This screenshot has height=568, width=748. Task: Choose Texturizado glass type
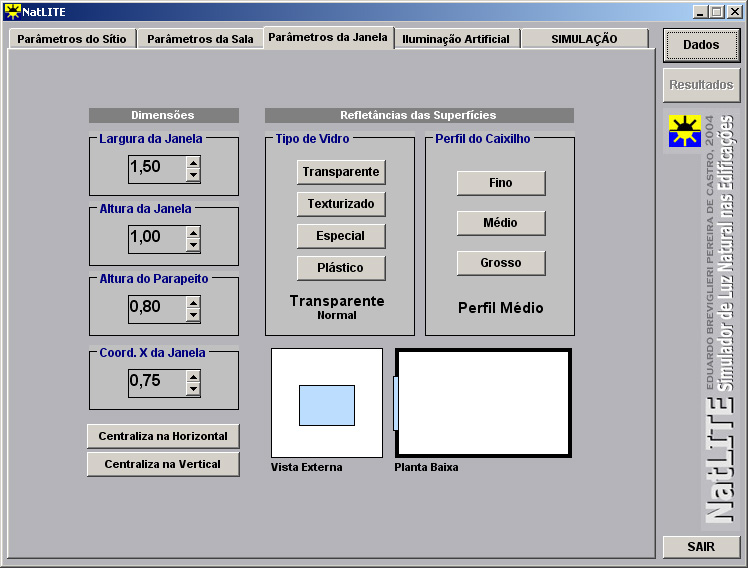pyautogui.click(x=341, y=204)
